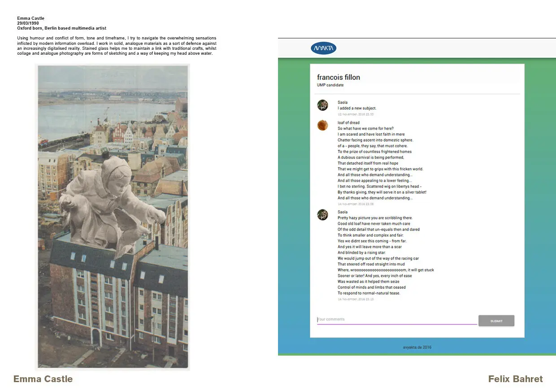Click the 'Oxford born, Berlin based multimedia artist' line

pyautogui.click(x=61, y=28)
